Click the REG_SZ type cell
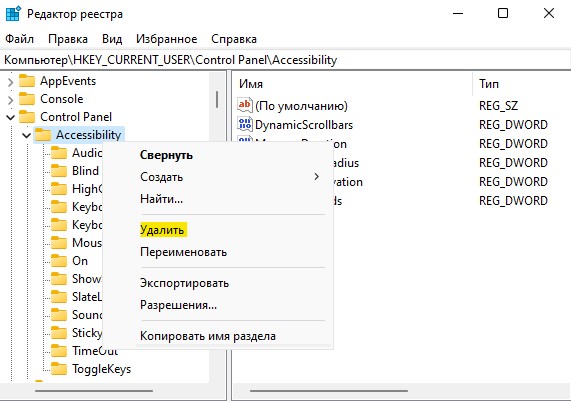 (x=498, y=106)
